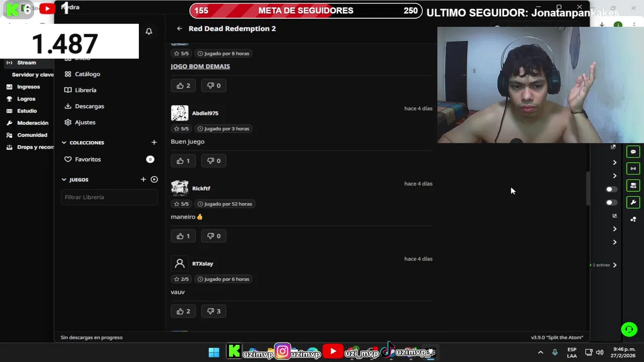644x362 pixels.
Task: Add a new collection with the COLECCIONES plus icon
Action: [154, 143]
